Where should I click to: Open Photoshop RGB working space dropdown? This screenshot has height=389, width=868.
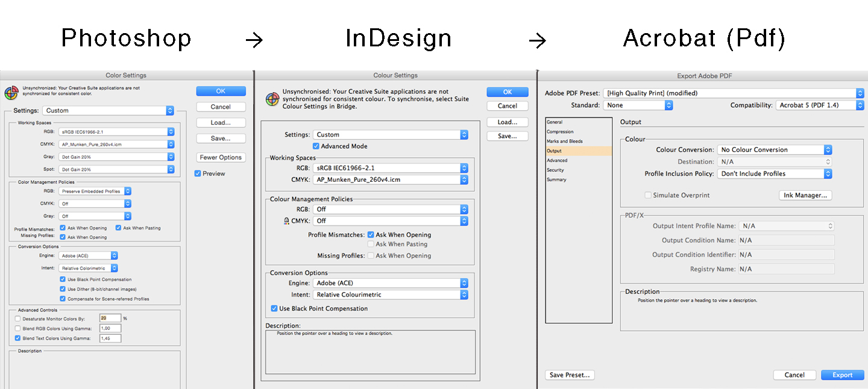116,131
